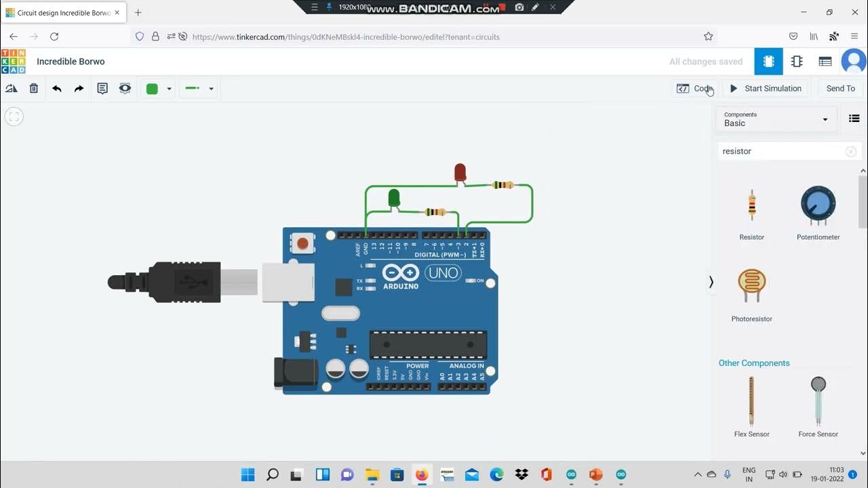Zoom to fit the circuit
Viewport: 868px width, 488px height.
pos(14,117)
